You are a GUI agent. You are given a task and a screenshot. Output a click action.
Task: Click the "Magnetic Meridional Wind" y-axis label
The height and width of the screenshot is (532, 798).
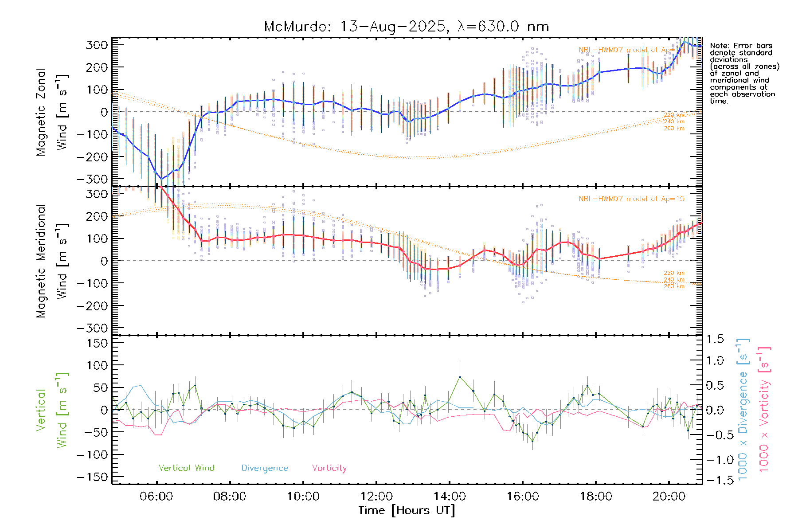(51, 261)
